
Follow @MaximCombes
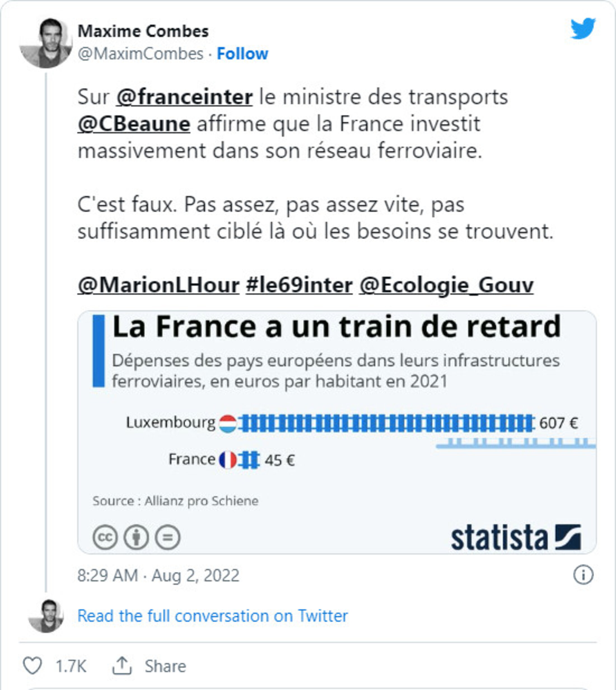242,53
